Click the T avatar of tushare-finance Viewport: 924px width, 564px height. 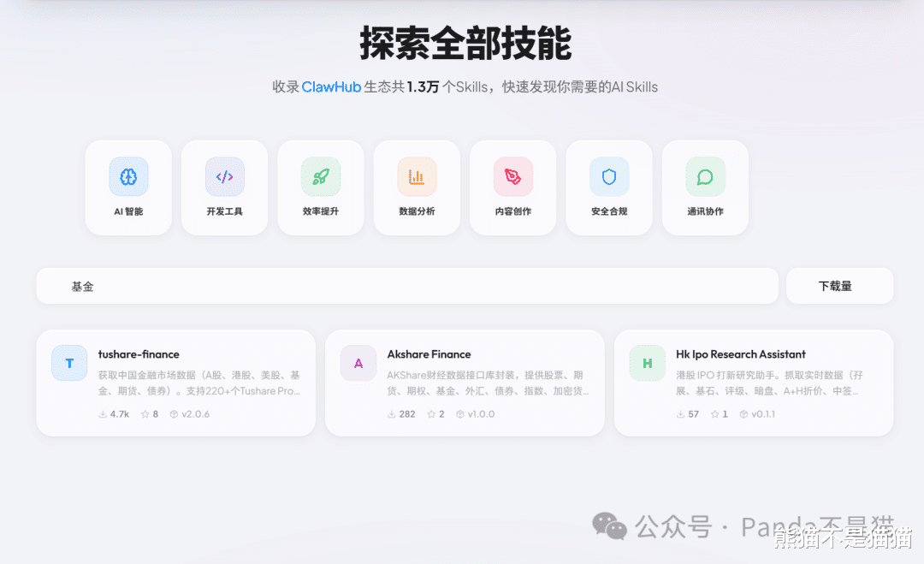point(69,363)
